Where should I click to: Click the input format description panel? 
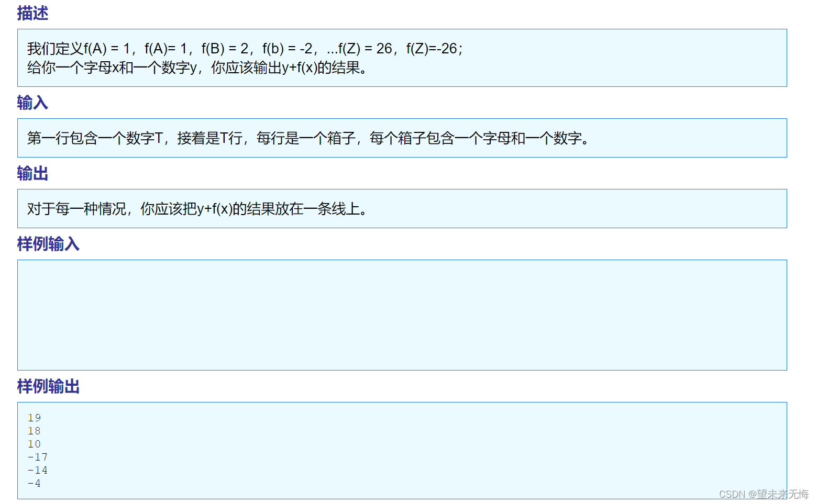click(402, 138)
